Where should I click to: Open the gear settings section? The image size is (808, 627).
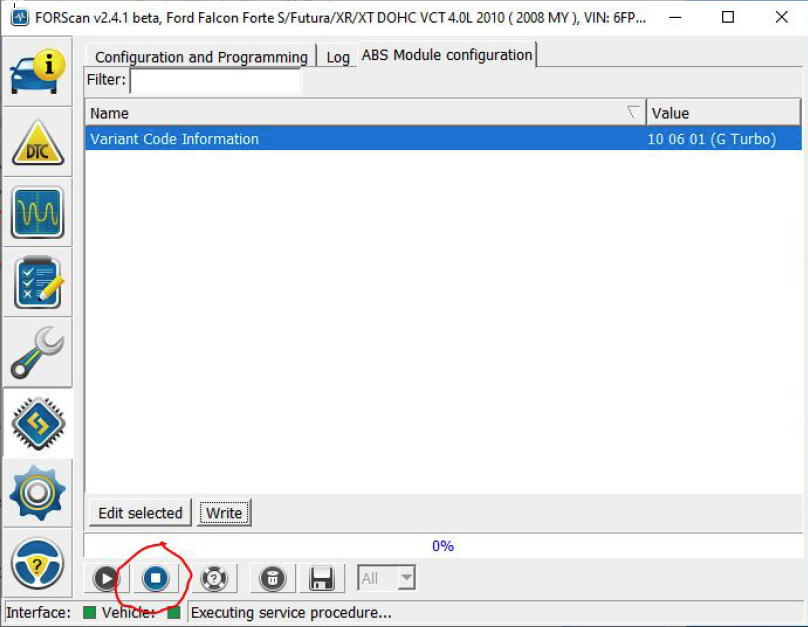point(38,493)
